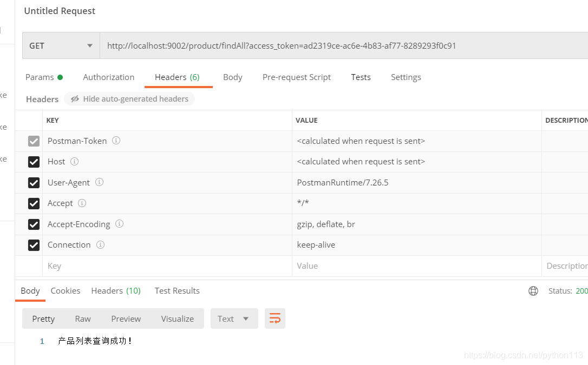
Task: Open the Test Results tab
Action: pos(177,291)
